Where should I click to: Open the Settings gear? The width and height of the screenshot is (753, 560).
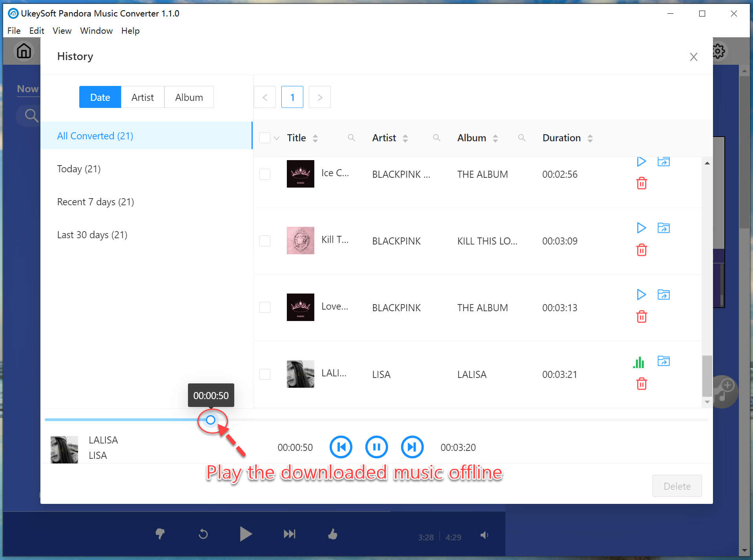pos(719,51)
